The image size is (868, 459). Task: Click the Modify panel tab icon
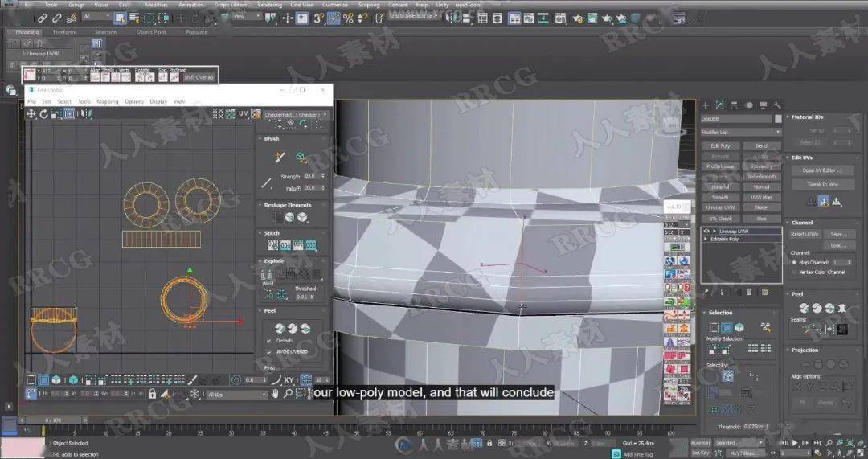(x=719, y=105)
